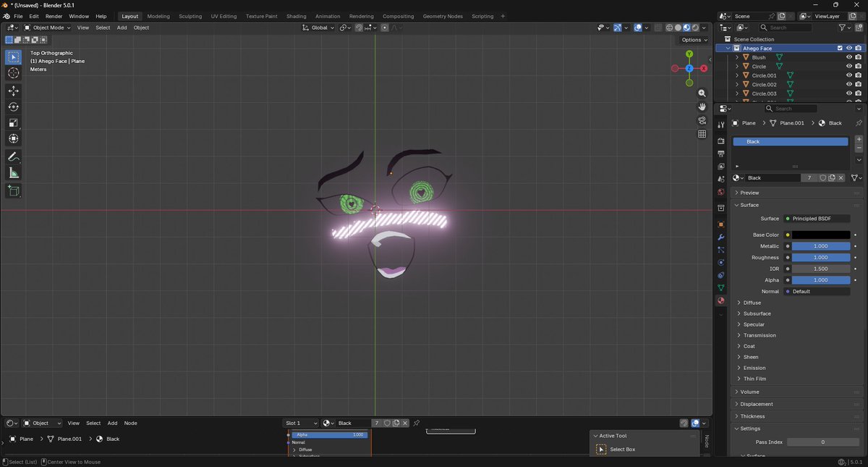Open the Scene properties tab
The height and width of the screenshot is (467, 868).
[x=720, y=179]
